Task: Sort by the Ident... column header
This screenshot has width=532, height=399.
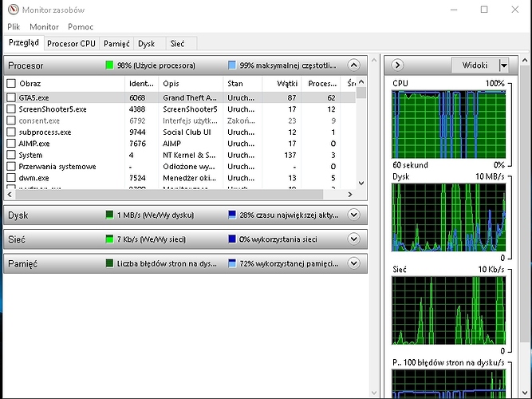Action: pos(141,83)
